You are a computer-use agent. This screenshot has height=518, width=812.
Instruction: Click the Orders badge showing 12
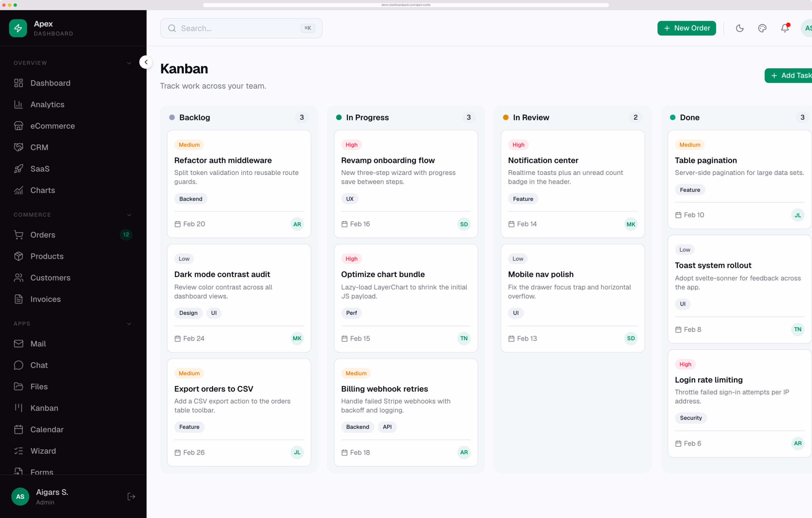[126, 235]
